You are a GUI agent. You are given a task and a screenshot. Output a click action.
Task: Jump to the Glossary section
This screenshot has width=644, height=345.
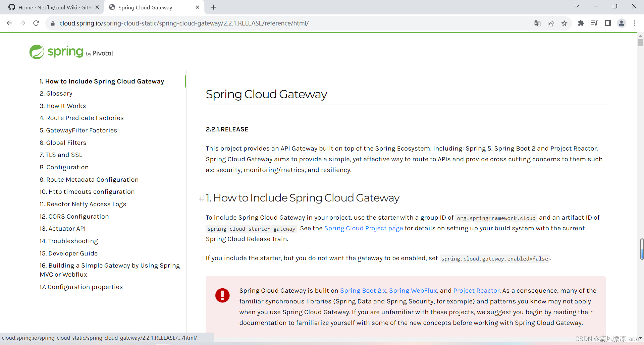[x=56, y=94]
